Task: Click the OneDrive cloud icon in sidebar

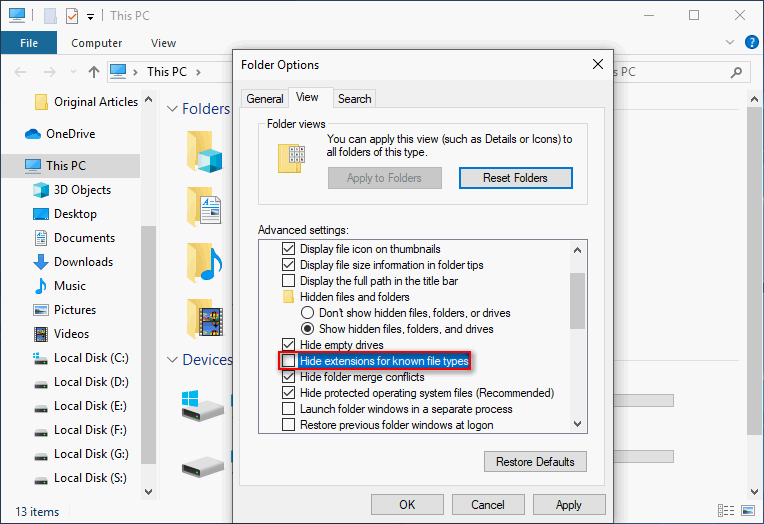Action: (33, 134)
